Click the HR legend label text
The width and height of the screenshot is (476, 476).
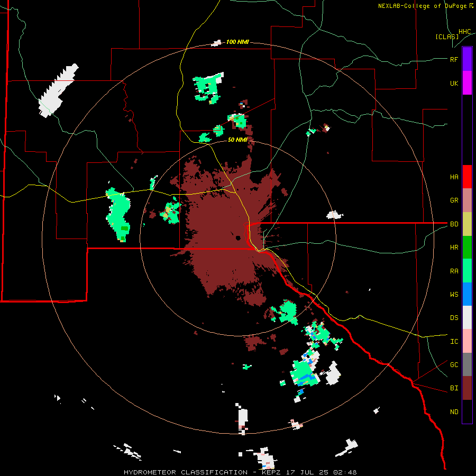coord(454,248)
